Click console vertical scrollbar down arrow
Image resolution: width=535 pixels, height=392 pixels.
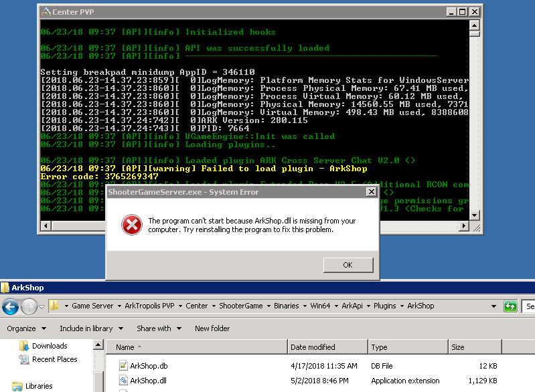pyautogui.click(x=474, y=215)
